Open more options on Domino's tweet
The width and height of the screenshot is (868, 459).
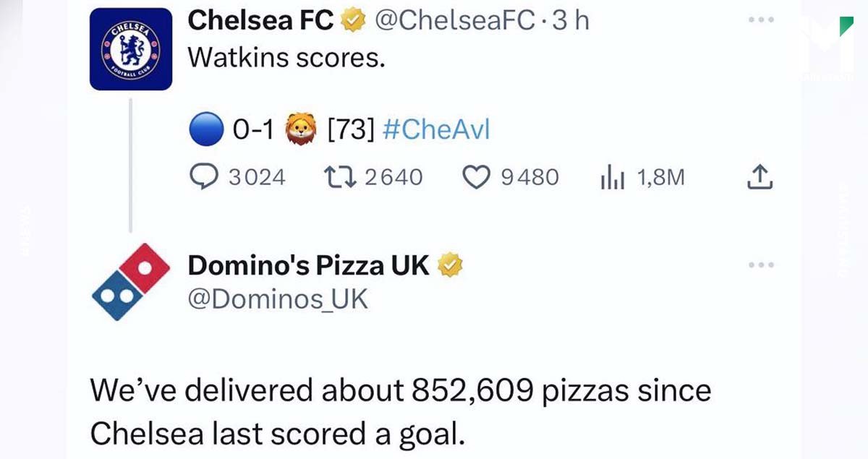[761, 265]
